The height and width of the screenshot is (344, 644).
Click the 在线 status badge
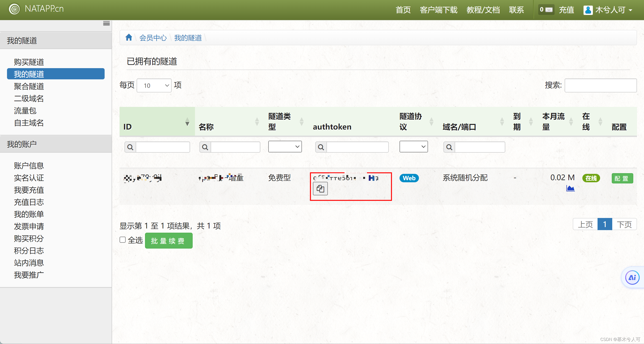click(591, 178)
